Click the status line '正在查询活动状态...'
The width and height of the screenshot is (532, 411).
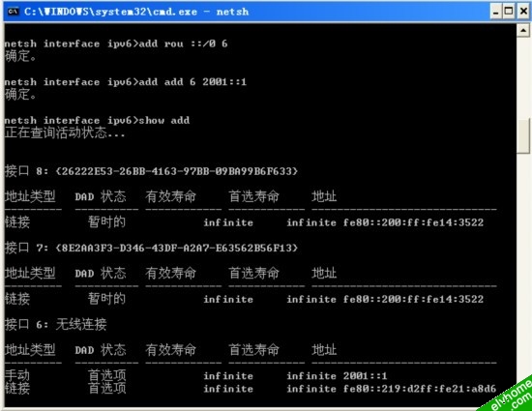pyautogui.click(x=65, y=132)
